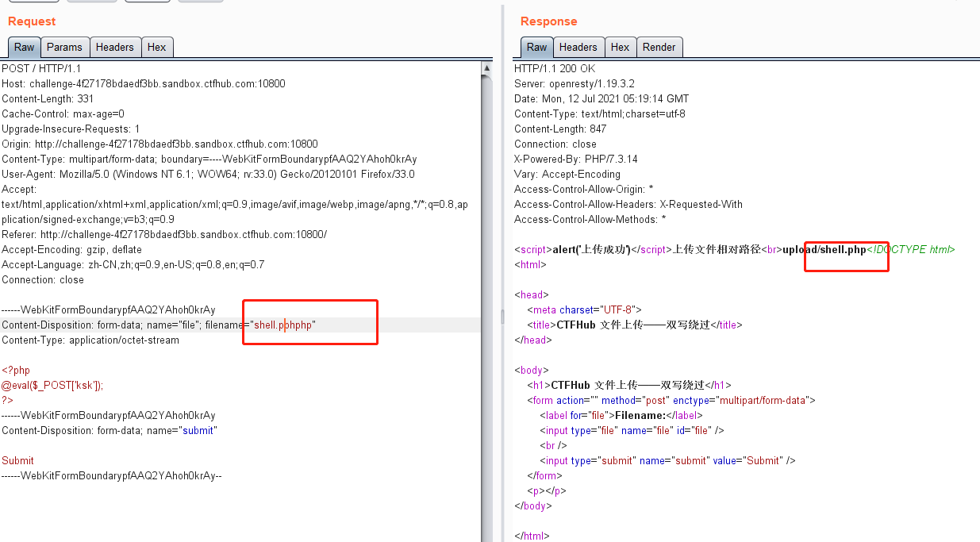
Task: Click the input type="file" line
Action: coord(632,430)
